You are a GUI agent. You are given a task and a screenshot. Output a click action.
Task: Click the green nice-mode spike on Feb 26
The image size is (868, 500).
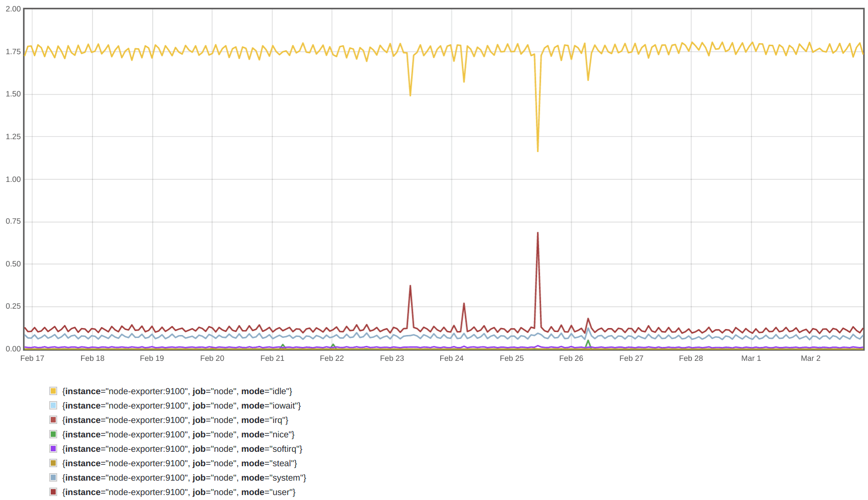(588, 341)
